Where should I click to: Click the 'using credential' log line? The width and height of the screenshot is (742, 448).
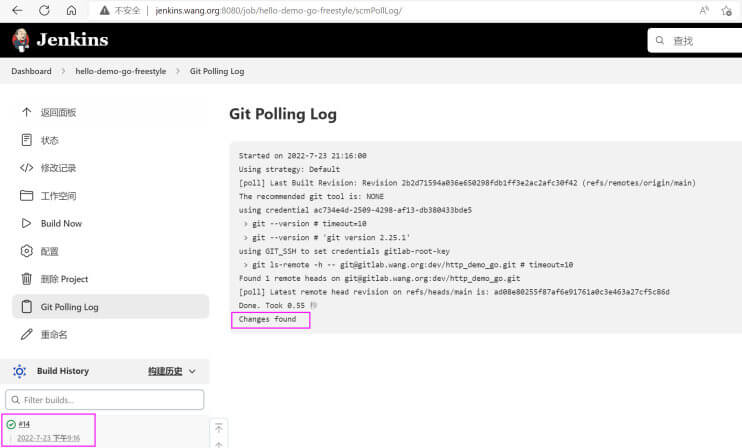pos(355,210)
